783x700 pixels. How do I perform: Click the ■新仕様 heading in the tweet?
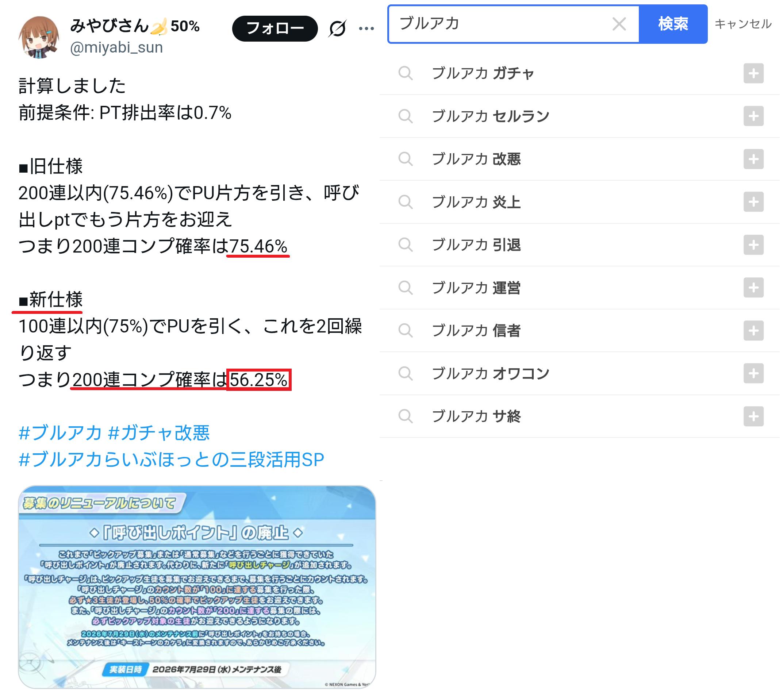(x=51, y=299)
